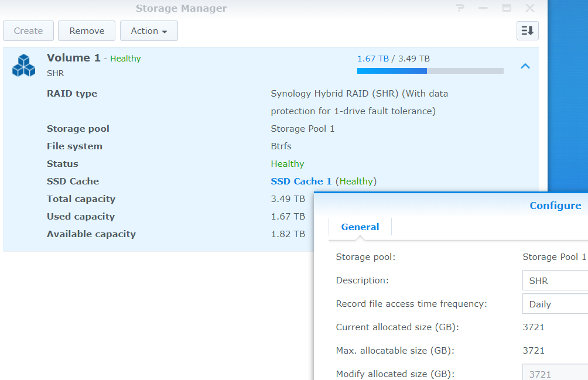Click the Available capacity 1.82 TB value
This screenshot has width=588, height=380.
pyautogui.click(x=288, y=234)
